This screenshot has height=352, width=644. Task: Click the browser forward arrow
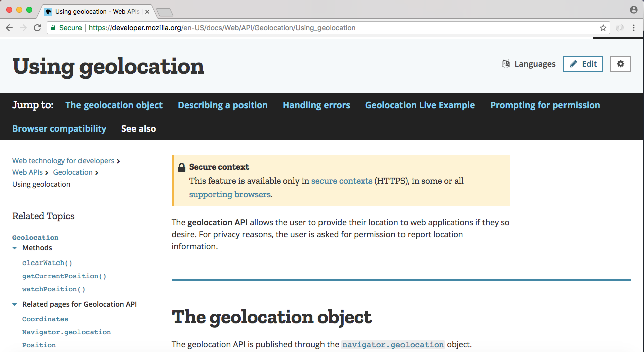23,28
